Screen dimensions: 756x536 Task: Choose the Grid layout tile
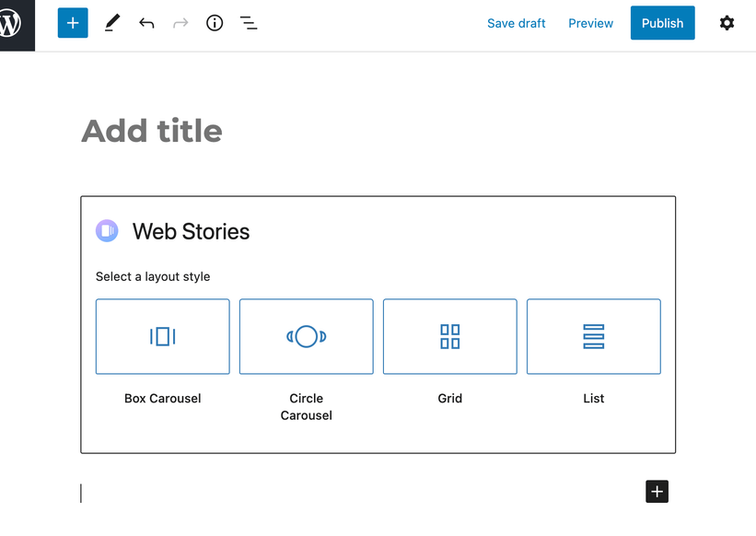tap(450, 336)
